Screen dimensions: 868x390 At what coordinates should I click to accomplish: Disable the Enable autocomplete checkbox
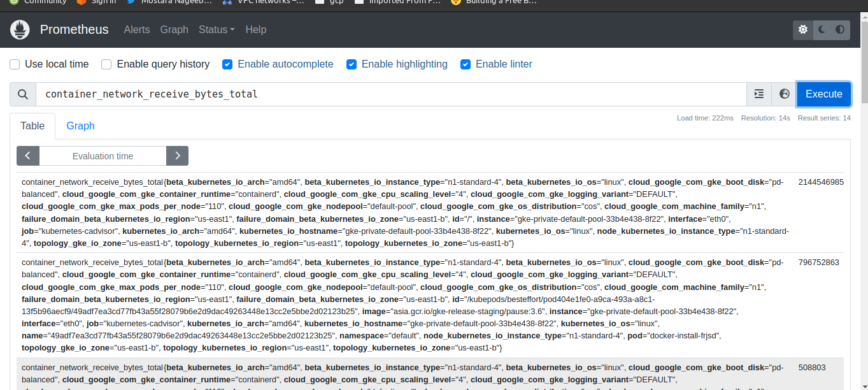[x=227, y=64]
